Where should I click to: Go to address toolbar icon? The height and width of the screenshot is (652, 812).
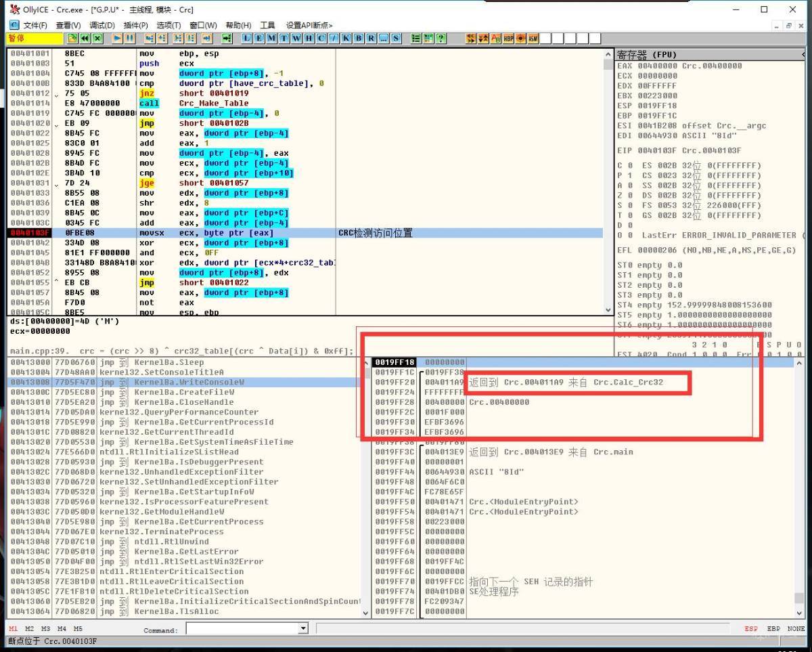pyautogui.click(x=227, y=39)
